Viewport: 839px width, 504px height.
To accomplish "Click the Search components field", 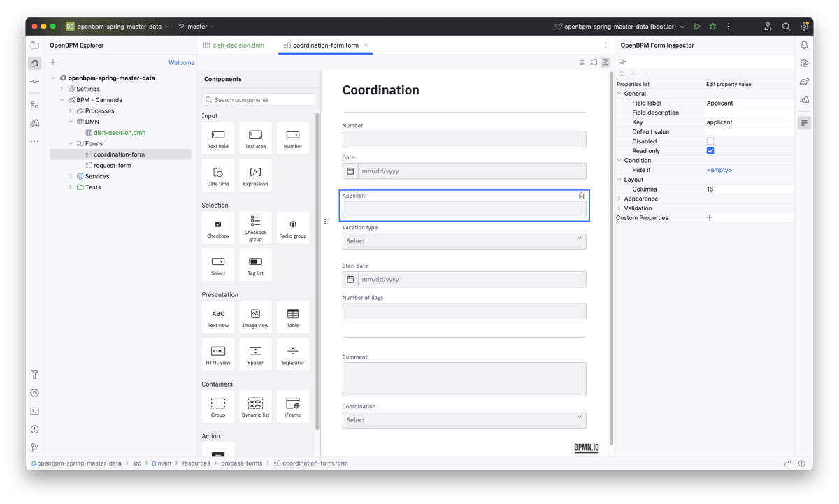I will pos(259,100).
